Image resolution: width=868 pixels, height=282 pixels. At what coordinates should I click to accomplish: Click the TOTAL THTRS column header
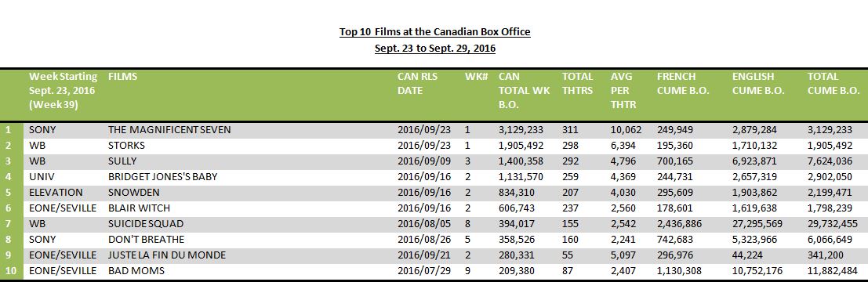[577, 84]
